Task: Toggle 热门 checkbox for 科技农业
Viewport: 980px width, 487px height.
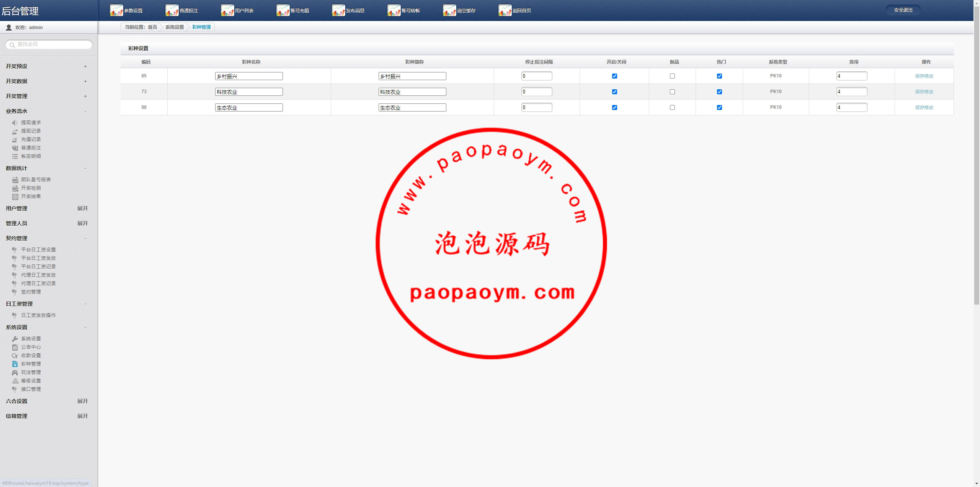Action: [719, 92]
